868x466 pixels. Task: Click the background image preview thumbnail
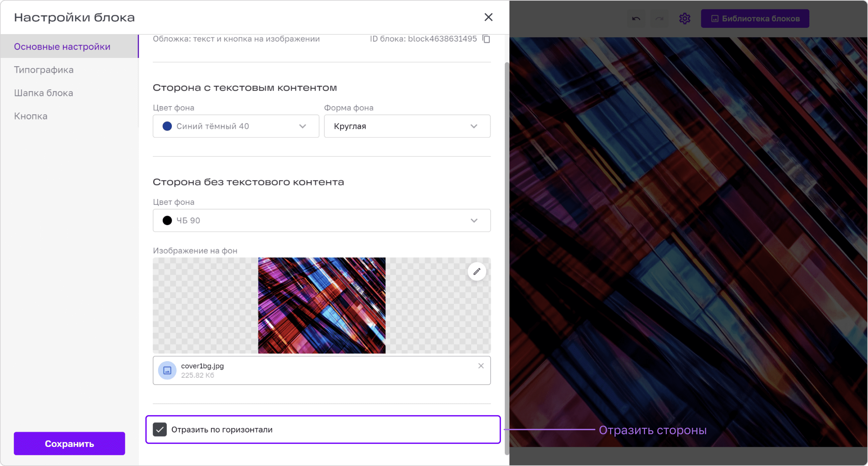pos(321,306)
